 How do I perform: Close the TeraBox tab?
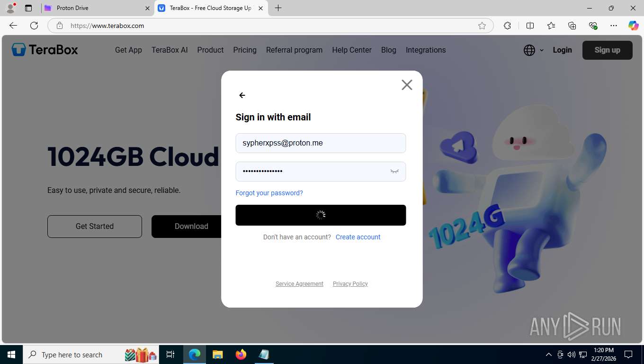pos(260,8)
